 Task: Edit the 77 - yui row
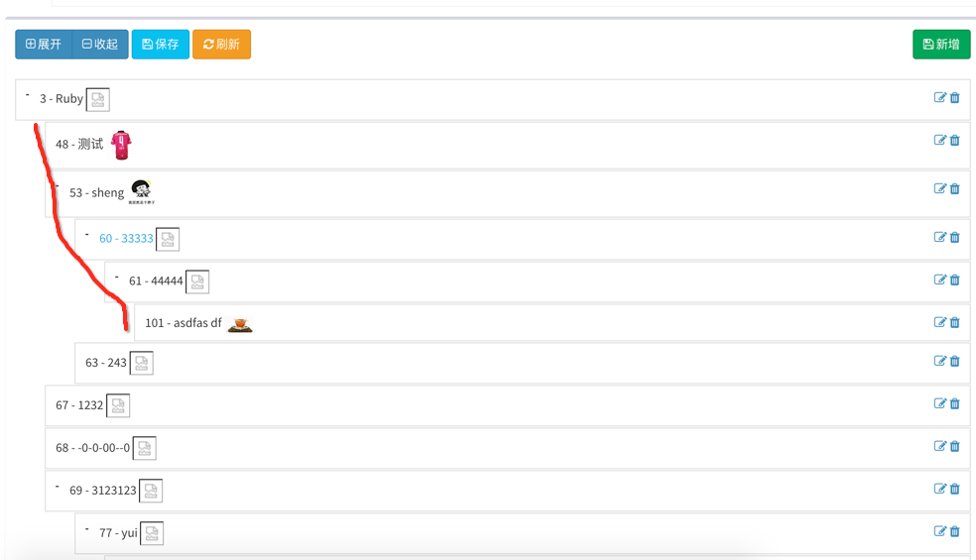pos(940,531)
